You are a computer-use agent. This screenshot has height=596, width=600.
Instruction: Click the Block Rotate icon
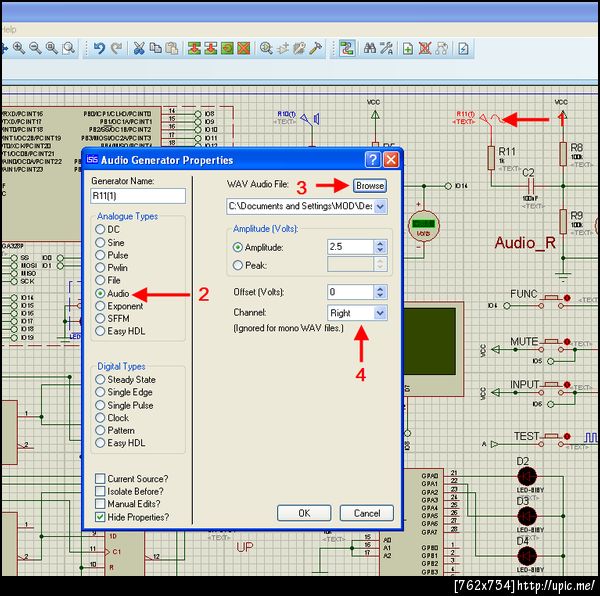(x=227, y=48)
